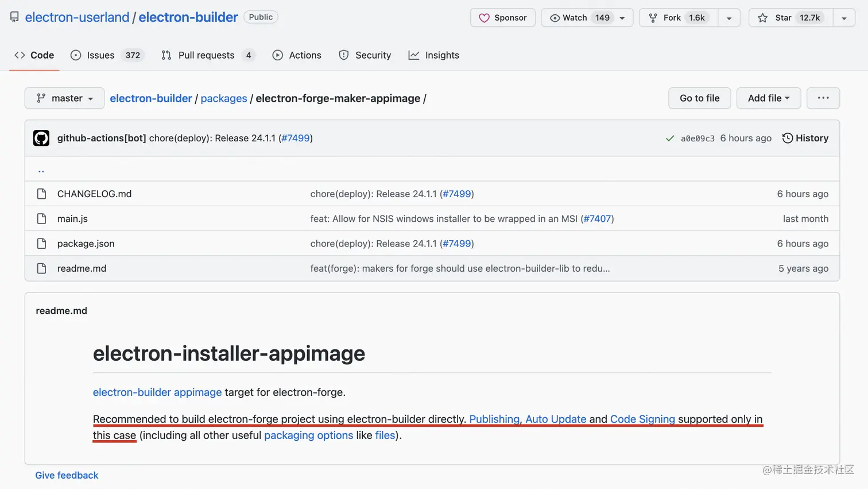Open the readme.md file in list

[x=82, y=268]
